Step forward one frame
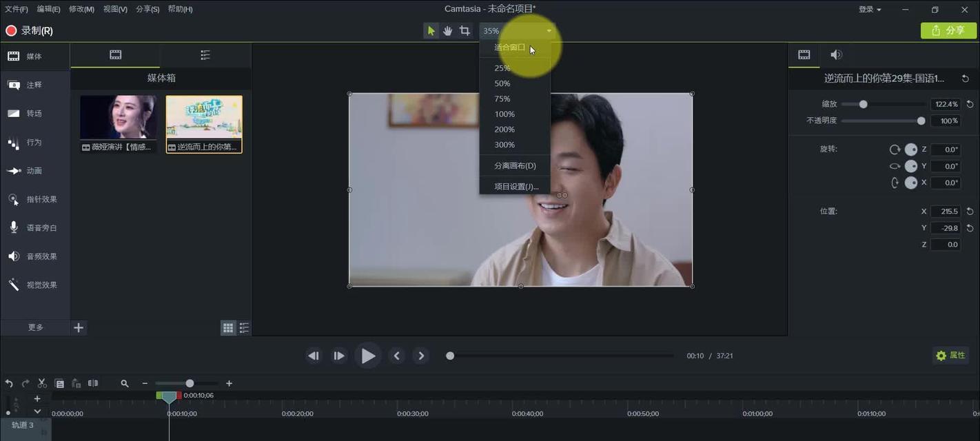 pyautogui.click(x=339, y=356)
